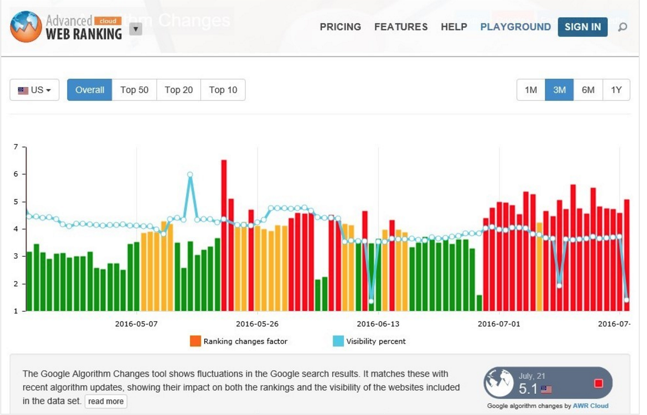This screenshot has height=415, width=647.
Task: Expand the US country dropdown
Action: [x=35, y=90]
